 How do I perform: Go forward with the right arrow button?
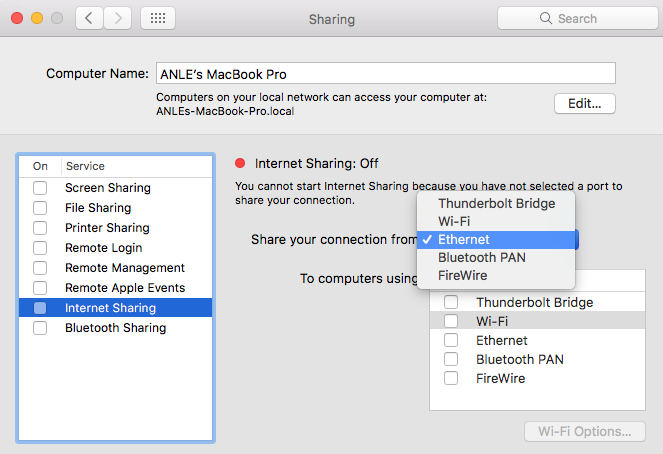(118, 18)
